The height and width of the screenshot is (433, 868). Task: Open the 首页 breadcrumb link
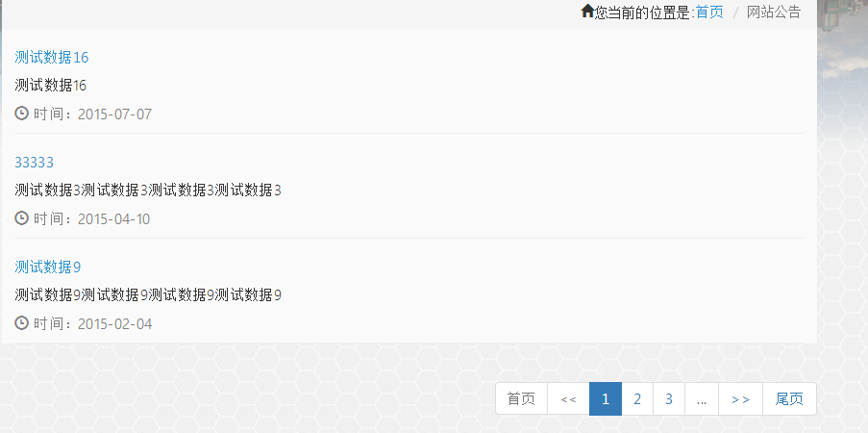709,12
